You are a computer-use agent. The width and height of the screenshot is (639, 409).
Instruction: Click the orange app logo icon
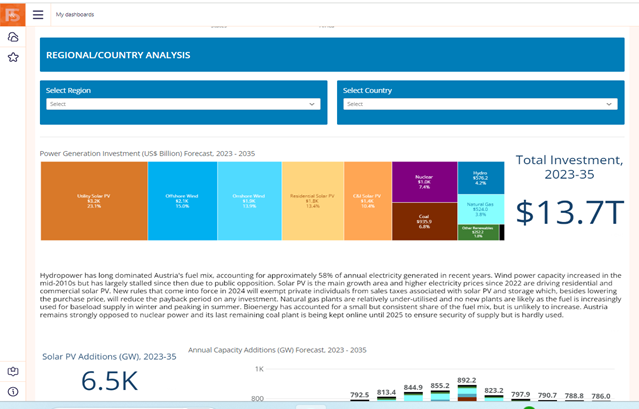tap(12, 13)
